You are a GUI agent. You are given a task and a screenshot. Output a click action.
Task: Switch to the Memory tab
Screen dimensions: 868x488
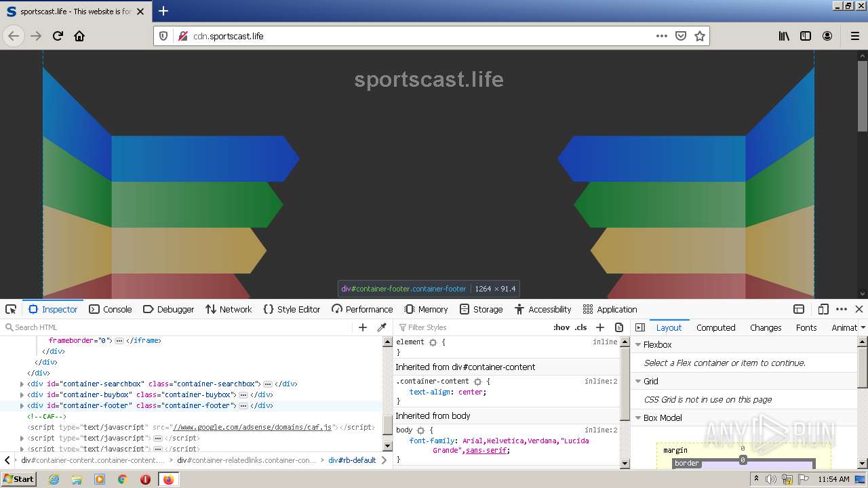[426, 309]
